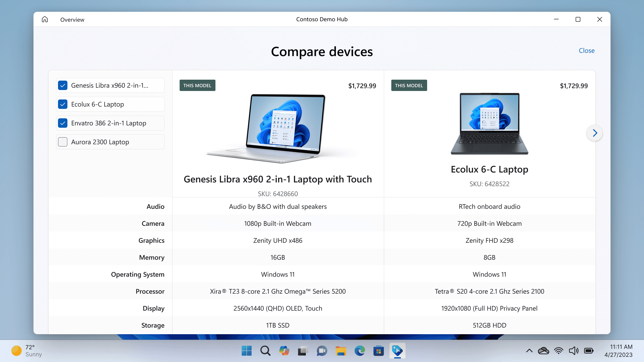Click the Genesis Libra laptop image
The image size is (644, 362).
tap(277, 128)
